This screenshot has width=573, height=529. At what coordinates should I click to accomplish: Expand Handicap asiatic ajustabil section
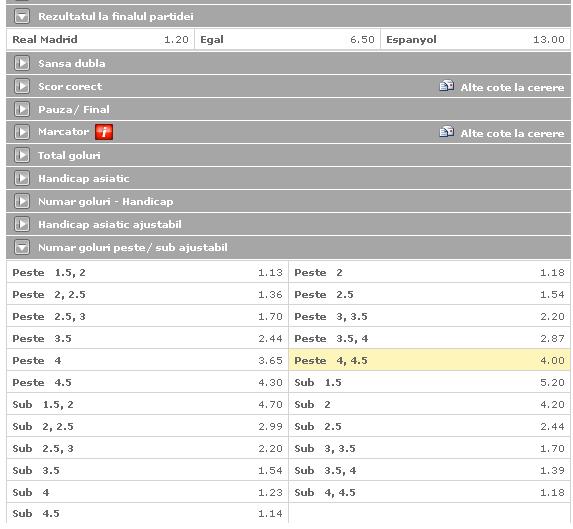point(22,224)
